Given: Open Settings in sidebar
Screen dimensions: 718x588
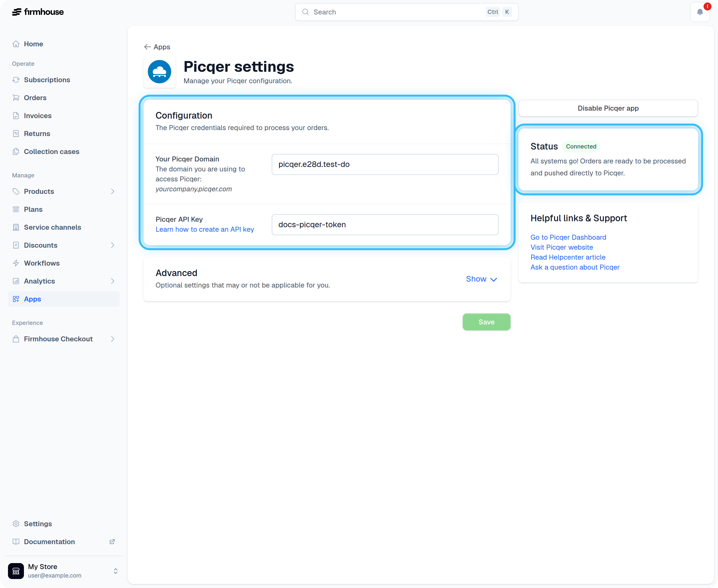Looking at the screenshot, I should [64, 524].
